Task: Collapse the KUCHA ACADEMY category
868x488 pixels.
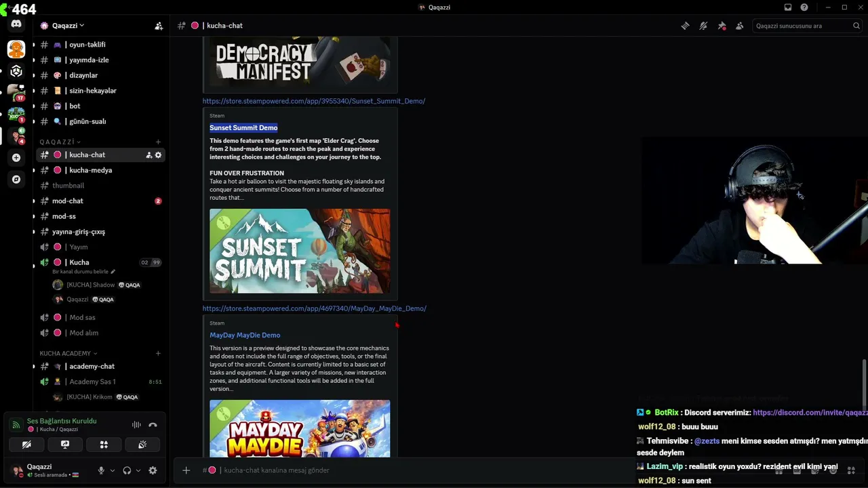Action: click(68, 353)
